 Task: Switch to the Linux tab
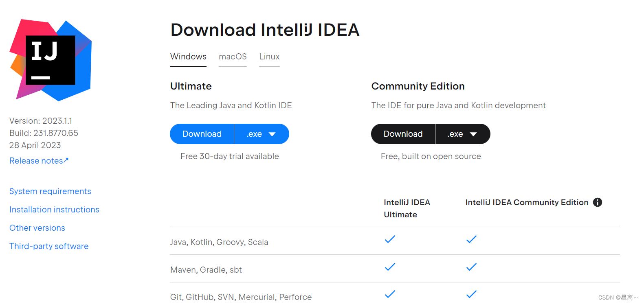coord(269,57)
